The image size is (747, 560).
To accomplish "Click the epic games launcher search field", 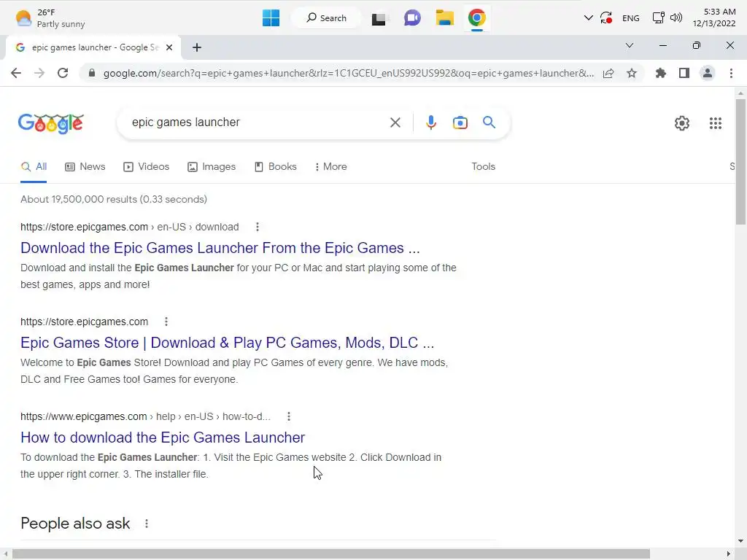I will [x=258, y=122].
